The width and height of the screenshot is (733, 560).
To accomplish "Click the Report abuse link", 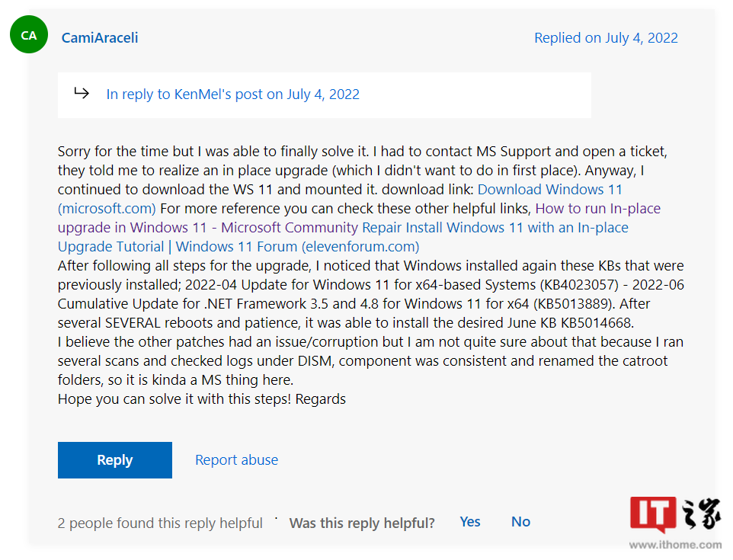I will click(236, 460).
